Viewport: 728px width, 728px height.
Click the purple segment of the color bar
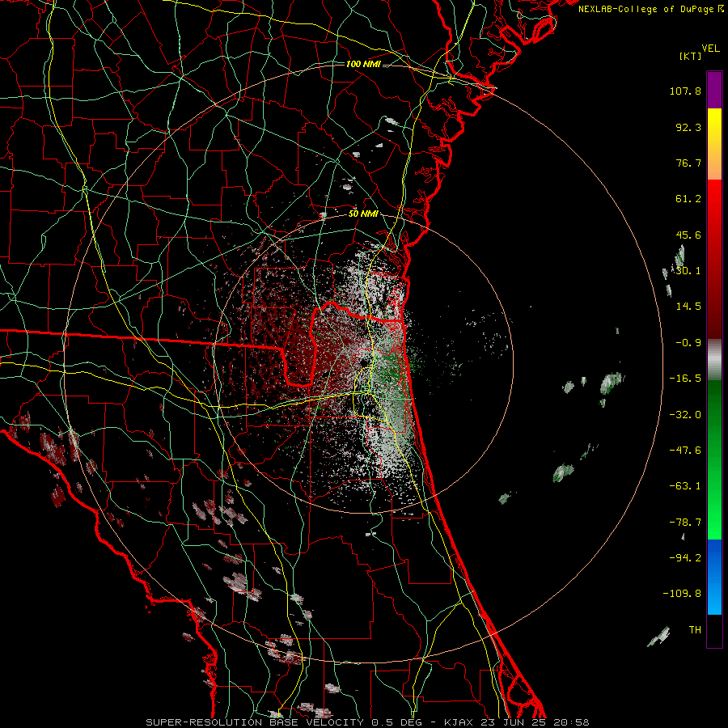714,90
